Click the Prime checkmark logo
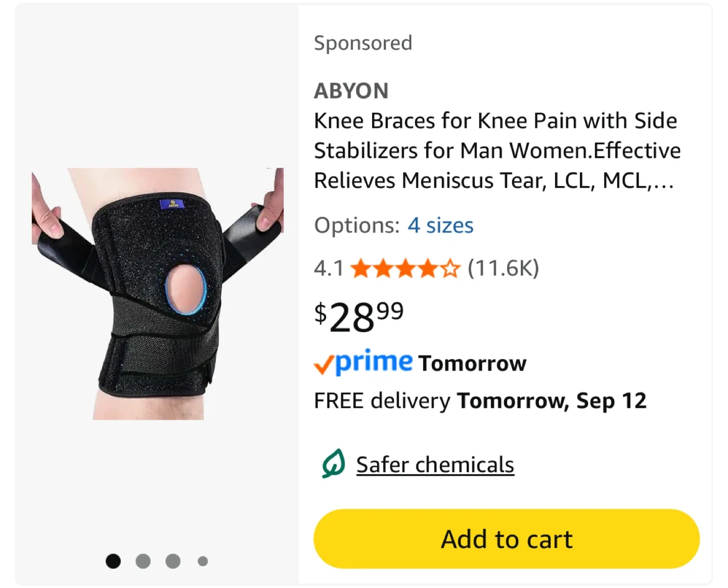The image size is (728, 588). pos(326,363)
